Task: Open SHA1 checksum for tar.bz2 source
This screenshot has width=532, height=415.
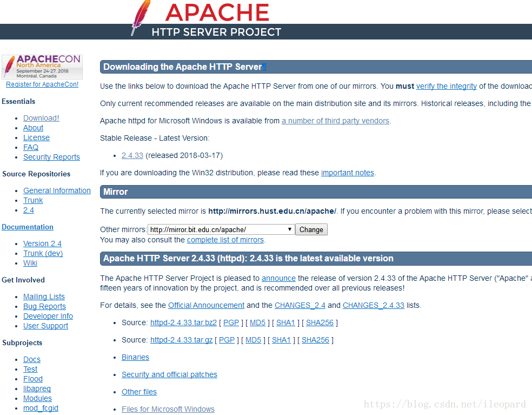Action: pyautogui.click(x=285, y=322)
